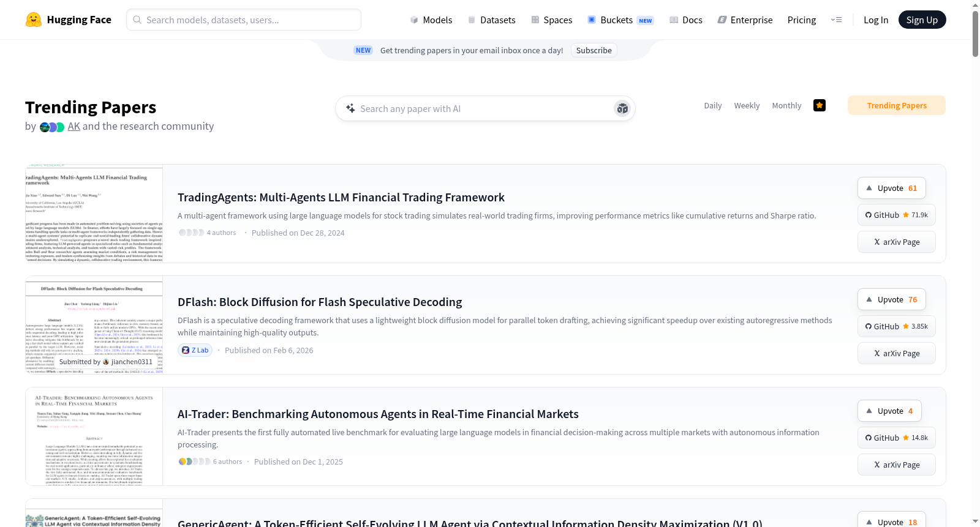Click jianchen0311 submitter avatar
Screen dimensions: 980x527
(x=106, y=362)
